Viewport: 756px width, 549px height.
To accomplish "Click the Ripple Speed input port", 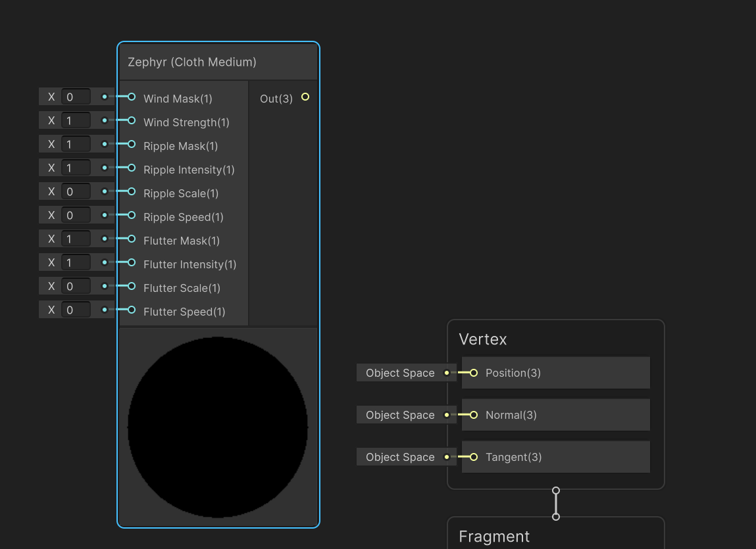I will [131, 216].
